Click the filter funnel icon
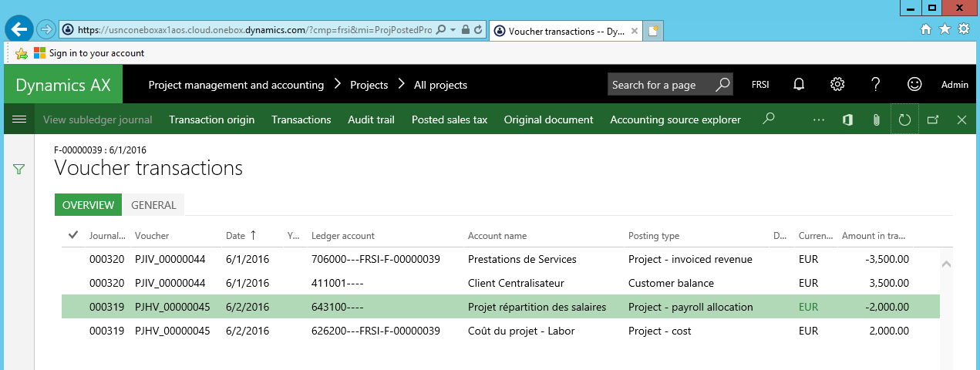 tap(19, 169)
